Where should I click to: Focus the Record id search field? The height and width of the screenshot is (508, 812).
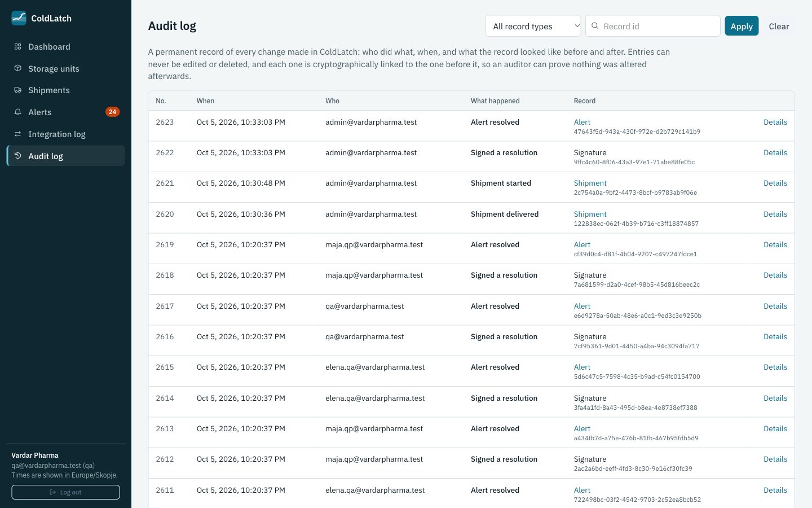(653, 26)
